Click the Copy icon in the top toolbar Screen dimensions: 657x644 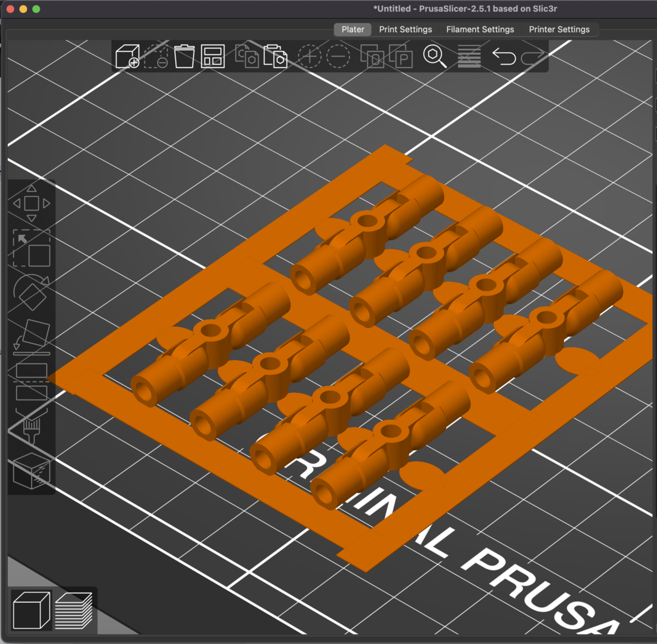247,57
